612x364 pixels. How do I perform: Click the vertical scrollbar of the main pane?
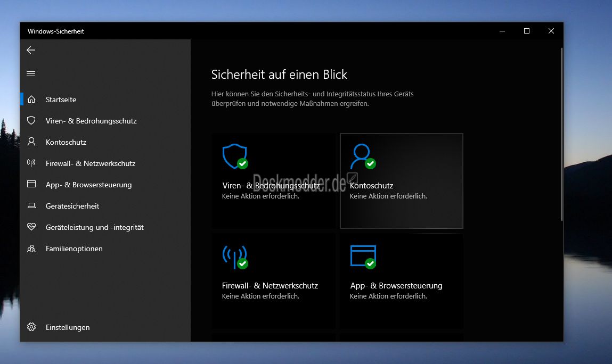(561, 135)
